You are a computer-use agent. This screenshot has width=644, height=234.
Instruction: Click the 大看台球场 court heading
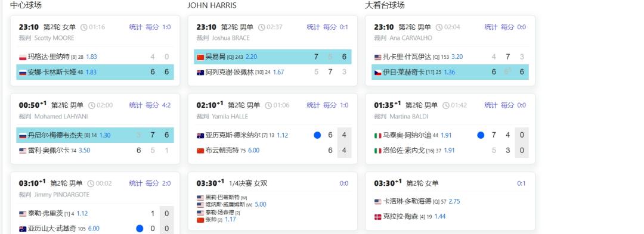click(385, 5)
